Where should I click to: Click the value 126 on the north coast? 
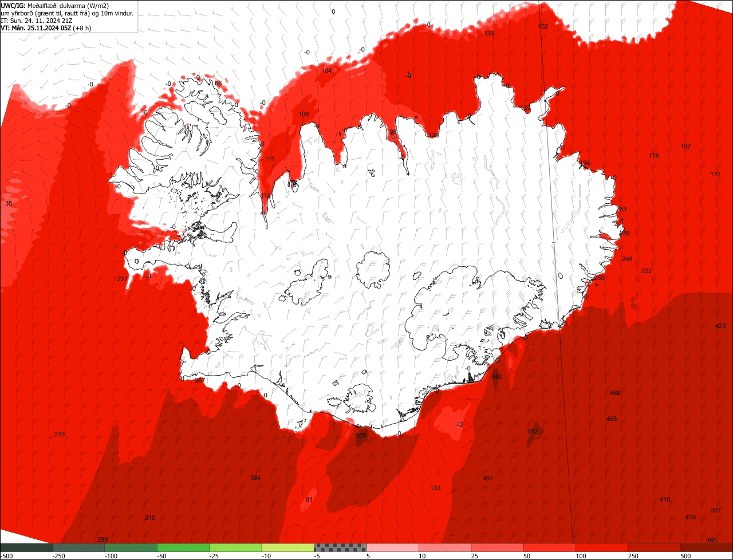[434, 135]
